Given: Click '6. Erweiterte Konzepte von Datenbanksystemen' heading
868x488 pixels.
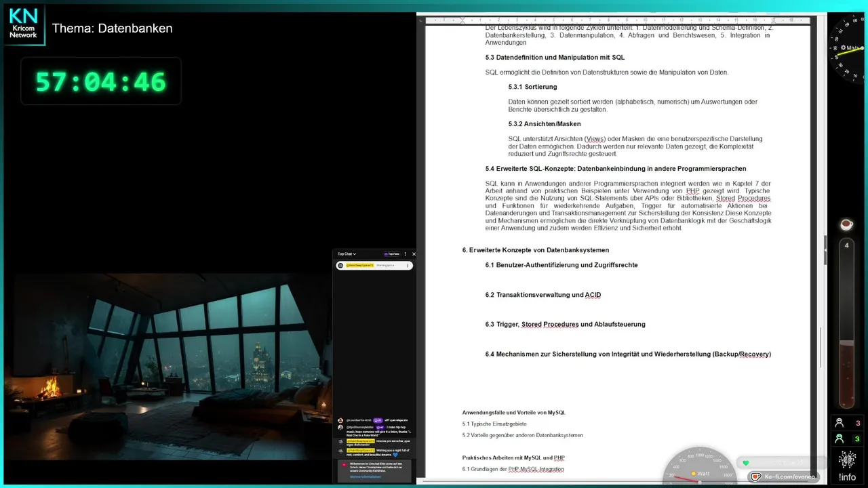Looking at the screenshot, I should [x=536, y=250].
